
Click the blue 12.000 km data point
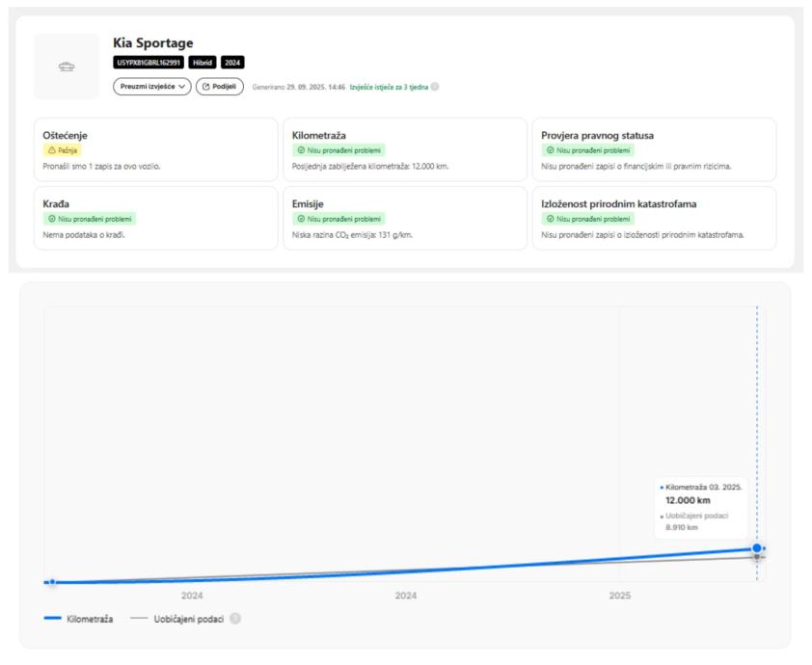coord(757,548)
